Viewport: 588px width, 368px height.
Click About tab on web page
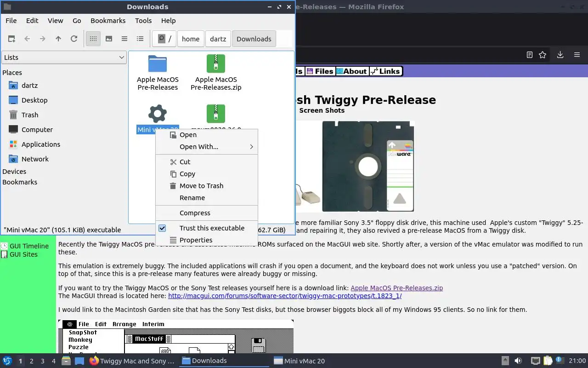tap(351, 71)
